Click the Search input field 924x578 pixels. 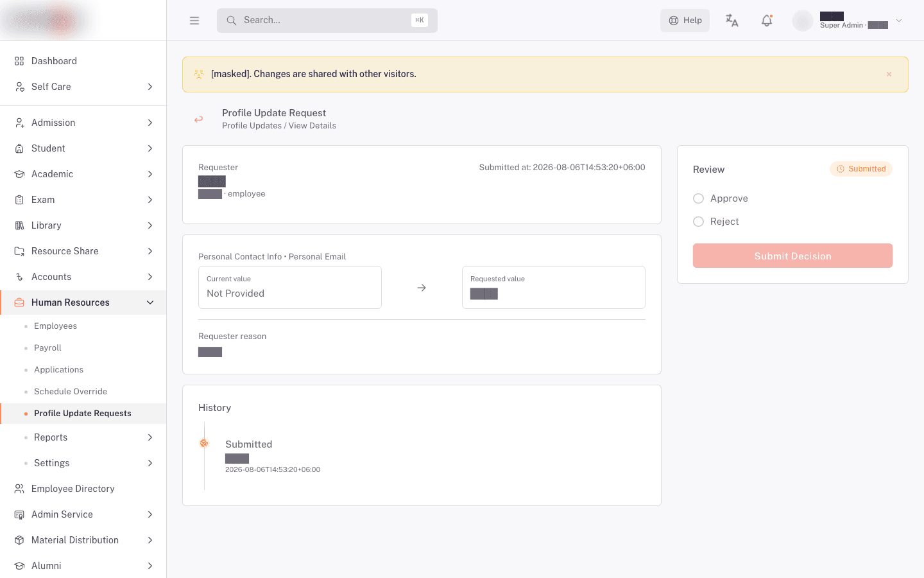click(x=327, y=21)
